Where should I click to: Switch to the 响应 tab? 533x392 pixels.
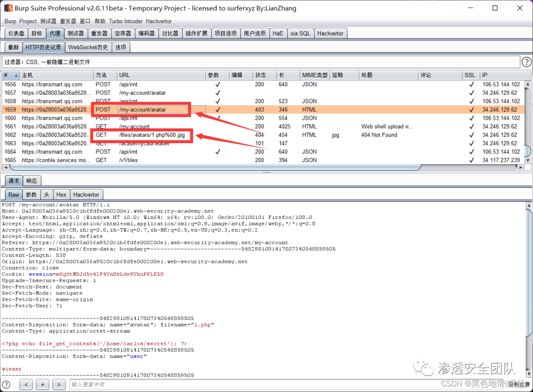tap(32, 180)
